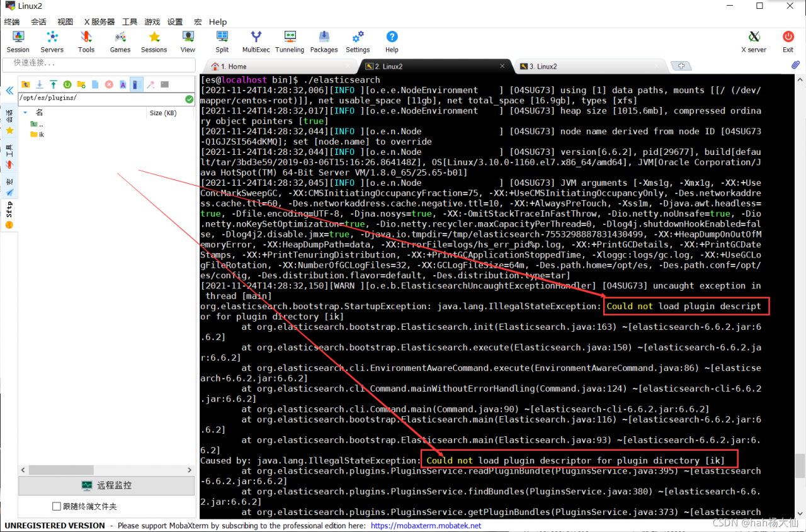Click the 远程监控 remote monitoring button
The image size is (806, 532).
(x=106, y=485)
